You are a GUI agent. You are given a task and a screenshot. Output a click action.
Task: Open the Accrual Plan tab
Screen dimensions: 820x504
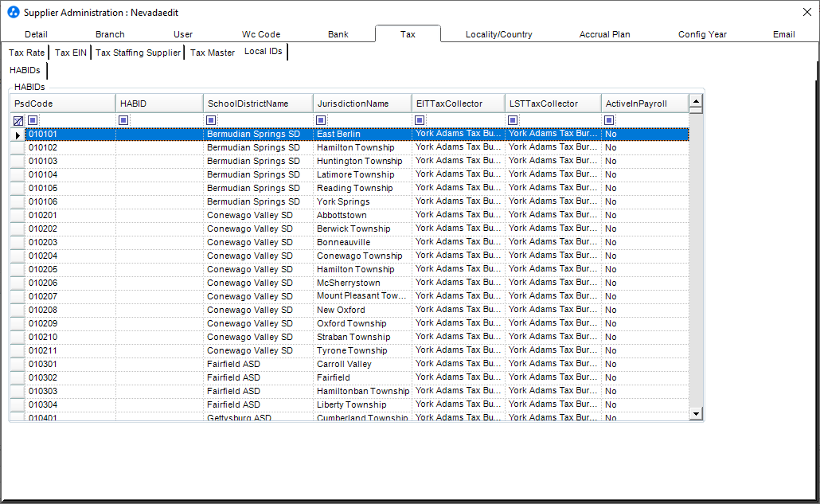point(604,34)
